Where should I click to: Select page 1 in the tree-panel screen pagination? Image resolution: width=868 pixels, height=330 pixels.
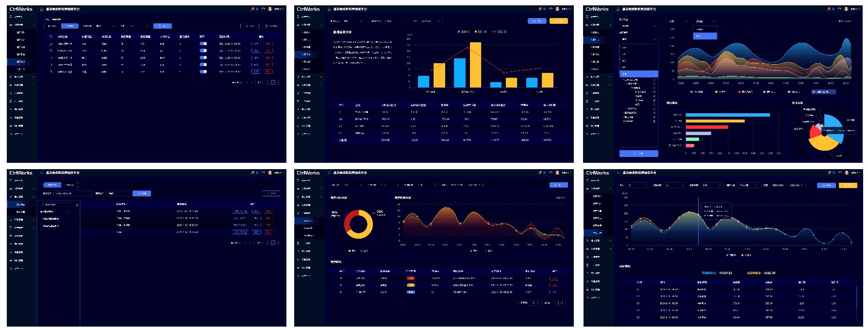click(x=272, y=243)
